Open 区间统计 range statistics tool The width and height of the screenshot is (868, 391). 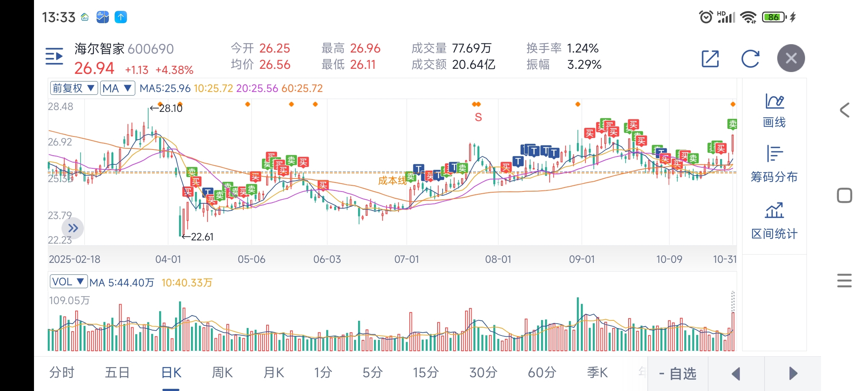pyautogui.click(x=774, y=221)
